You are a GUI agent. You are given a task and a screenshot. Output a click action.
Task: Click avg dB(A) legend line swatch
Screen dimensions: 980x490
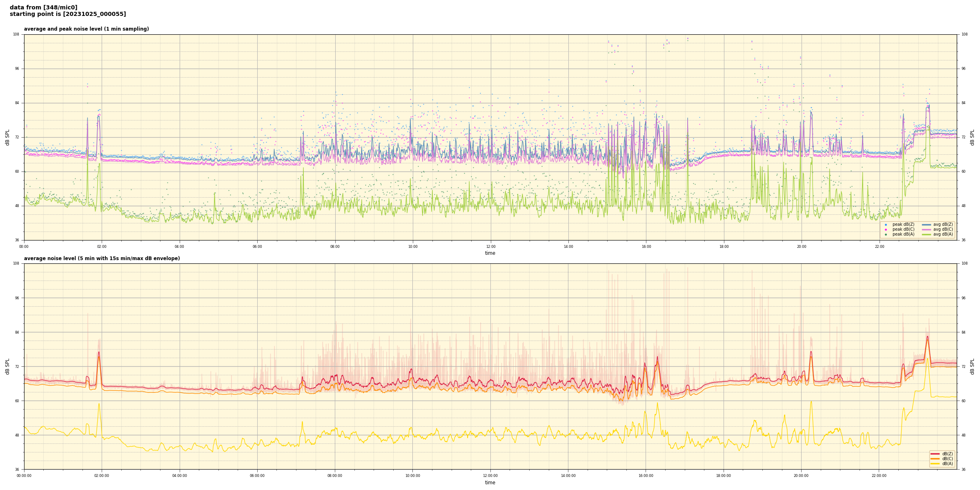926,234
